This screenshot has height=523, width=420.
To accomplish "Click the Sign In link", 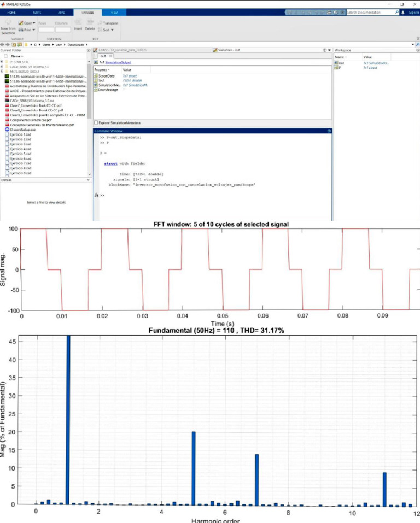I will pos(413,11).
